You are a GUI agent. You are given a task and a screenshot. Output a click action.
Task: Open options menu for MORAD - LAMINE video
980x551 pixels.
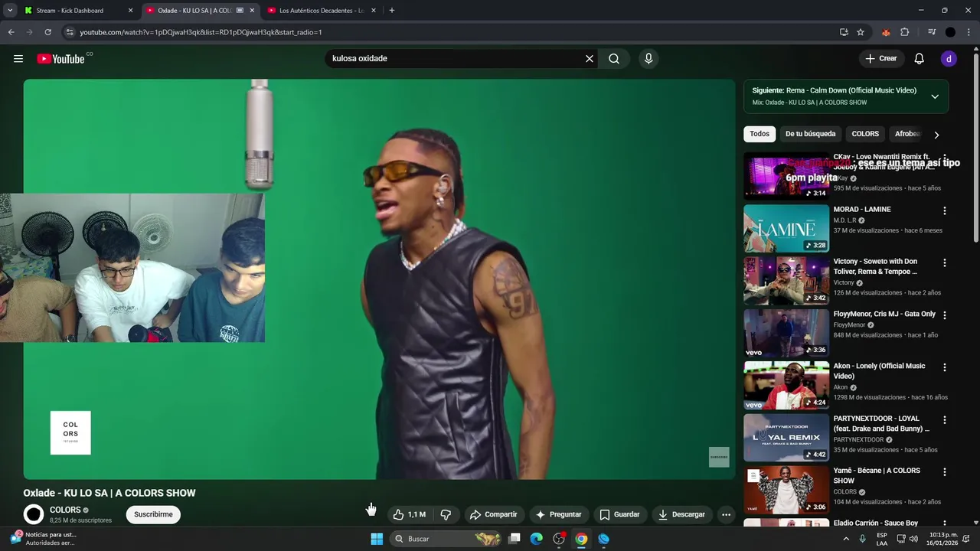(x=944, y=210)
